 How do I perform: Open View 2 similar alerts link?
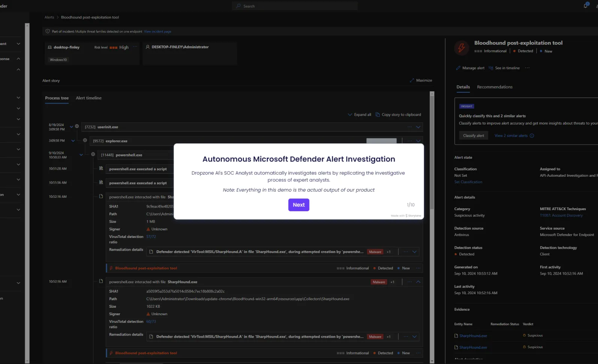pyautogui.click(x=511, y=136)
